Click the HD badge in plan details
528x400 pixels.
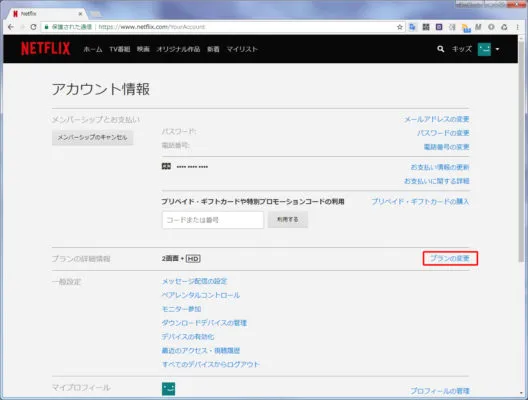click(x=193, y=259)
